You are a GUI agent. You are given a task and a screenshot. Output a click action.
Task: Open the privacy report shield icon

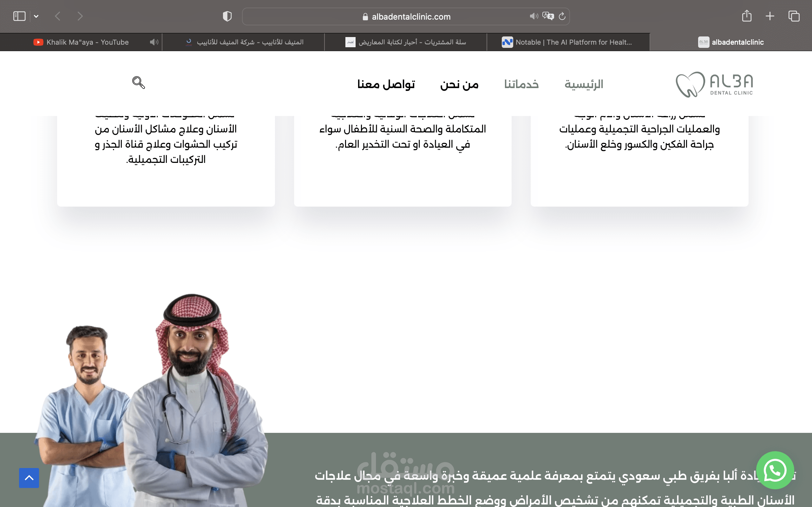(x=227, y=16)
